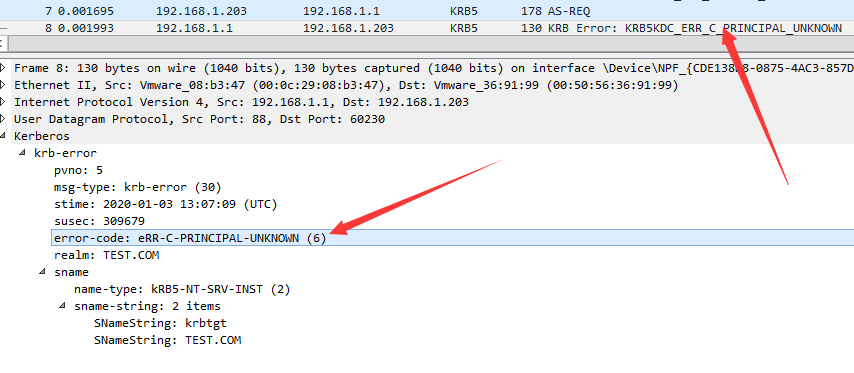Select packet 8 KRB Error row
Image resolution: width=854 pixels, height=373 pixels.
tap(427, 28)
